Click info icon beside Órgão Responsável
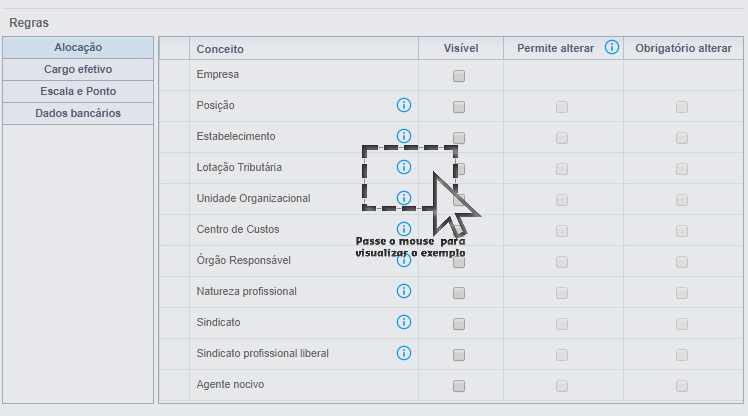The height and width of the screenshot is (416, 748). point(404,260)
